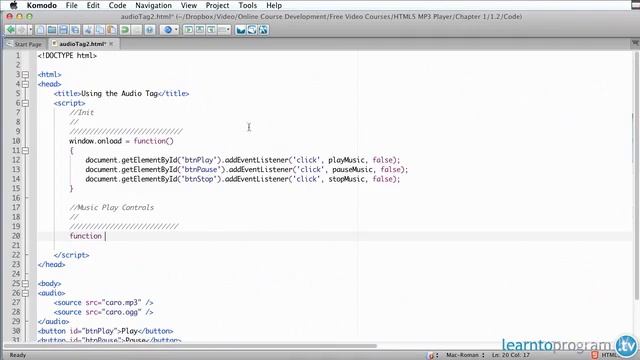Click the Forward navigation arrow
The width and height of the screenshot is (640, 360).
pyautogui.click(x=22, y=30)
